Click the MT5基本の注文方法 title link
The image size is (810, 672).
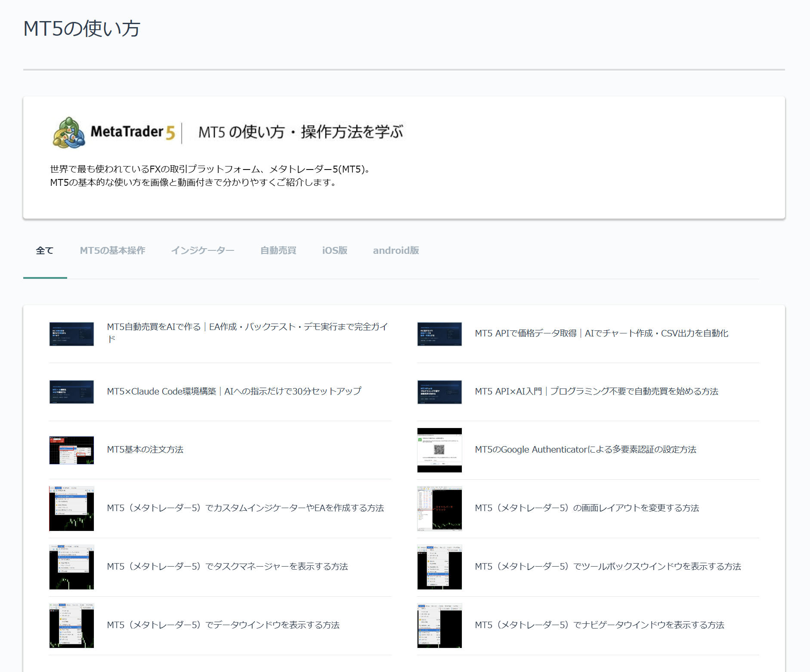pyautogui.click(x=145, y=450)
